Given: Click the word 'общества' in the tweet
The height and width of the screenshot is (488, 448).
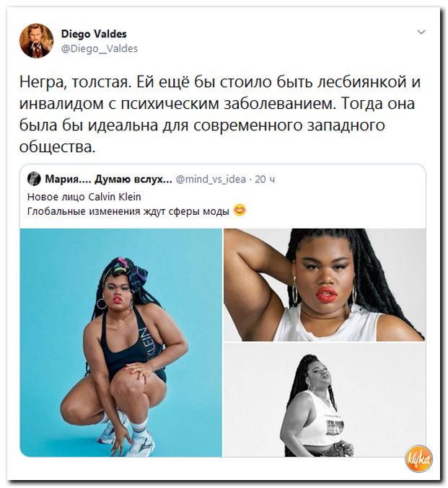Looking at the screenshot, I should tap(56, 147).
